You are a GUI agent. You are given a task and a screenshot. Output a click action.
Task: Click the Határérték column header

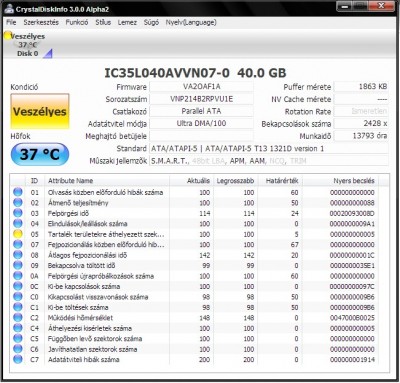(281, 181)
